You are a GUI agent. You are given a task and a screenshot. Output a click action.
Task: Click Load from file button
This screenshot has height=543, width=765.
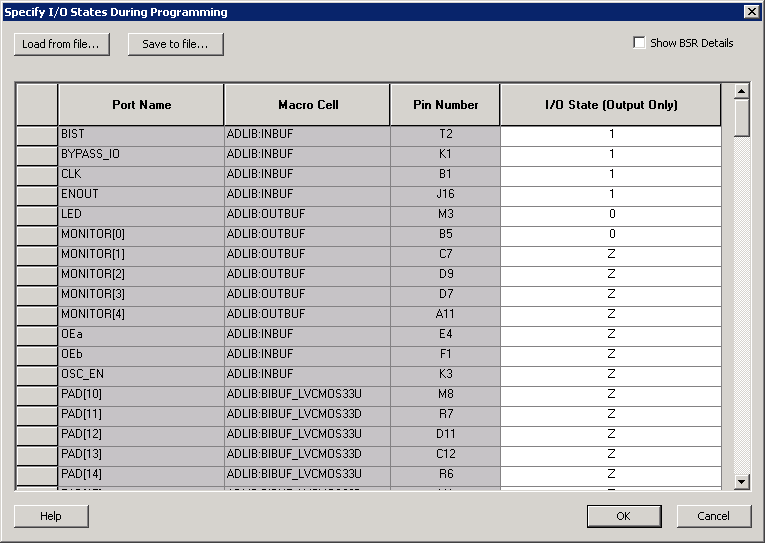61,44
